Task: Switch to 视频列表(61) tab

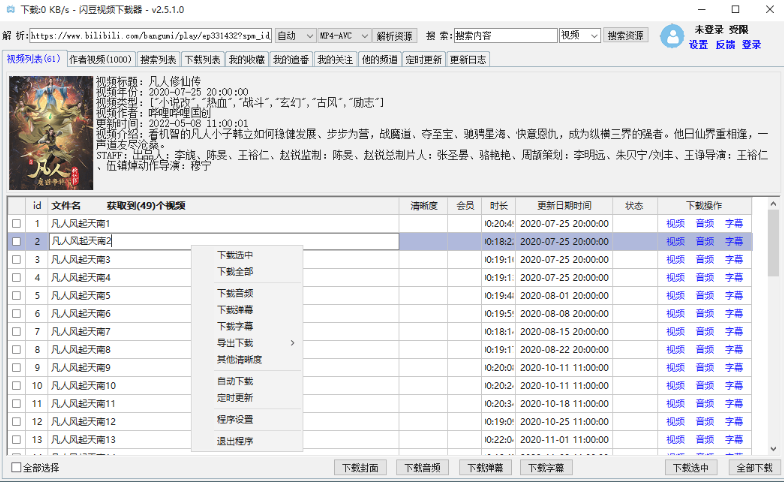Action: 34,58
